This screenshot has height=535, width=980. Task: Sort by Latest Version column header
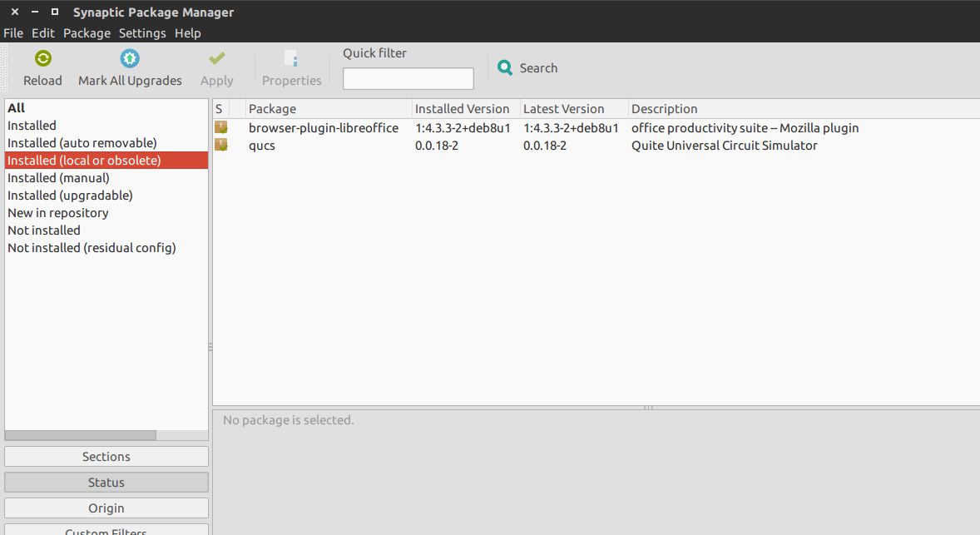(574, 109)
